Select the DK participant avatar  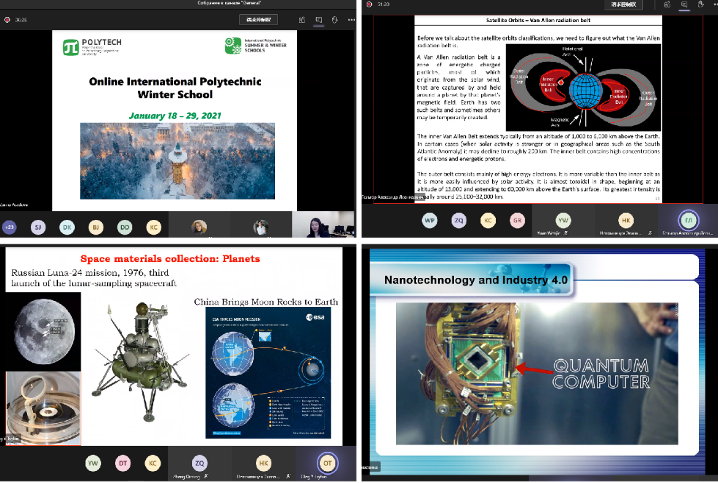(x=67, y=227)
